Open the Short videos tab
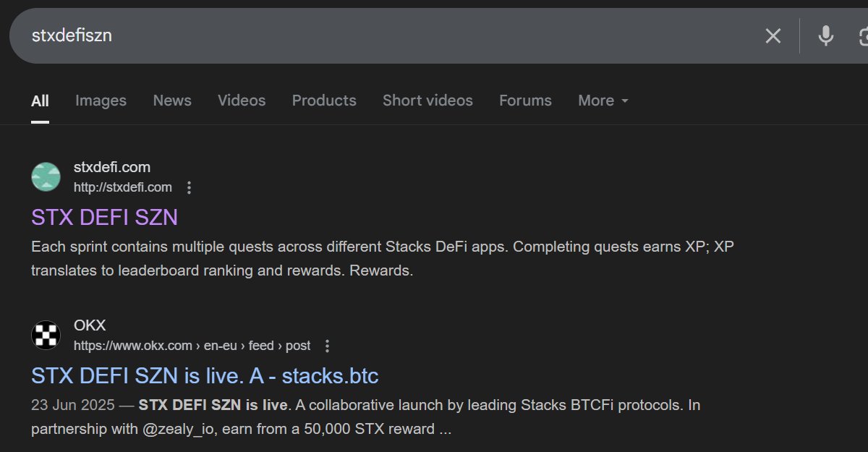The image size is (868, 452). (427, 101)
